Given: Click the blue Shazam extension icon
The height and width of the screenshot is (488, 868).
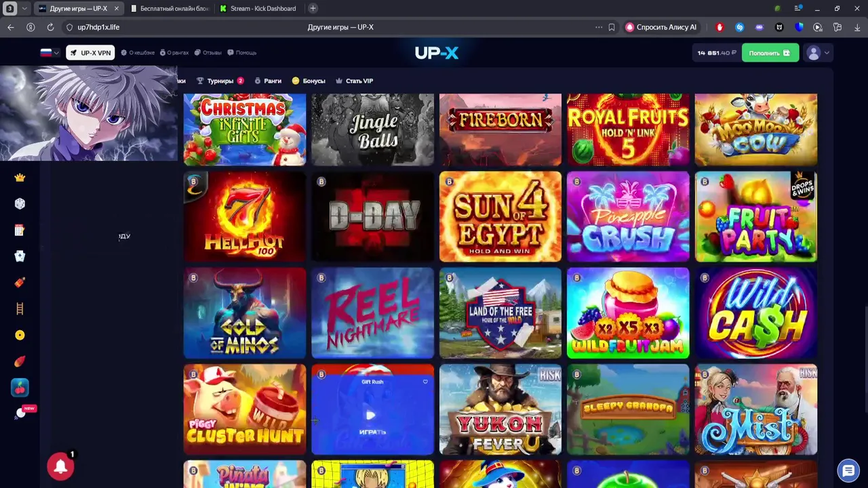Looking at the screenshot, I should 739,27.
